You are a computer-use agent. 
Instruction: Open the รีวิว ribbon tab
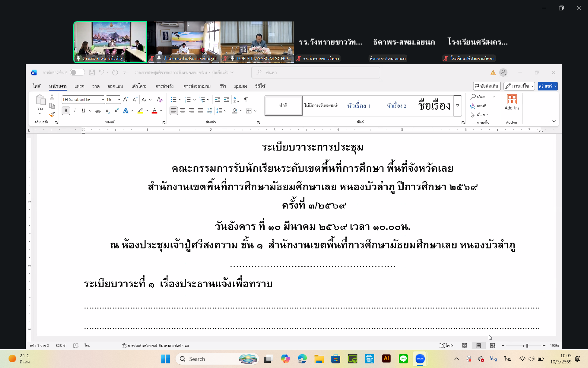[x=223, y=86]
